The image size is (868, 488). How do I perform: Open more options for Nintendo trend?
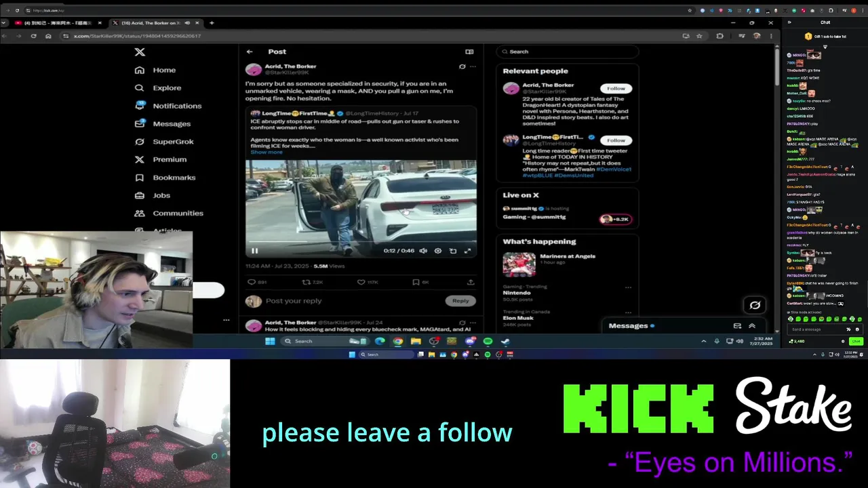[628, 287]
